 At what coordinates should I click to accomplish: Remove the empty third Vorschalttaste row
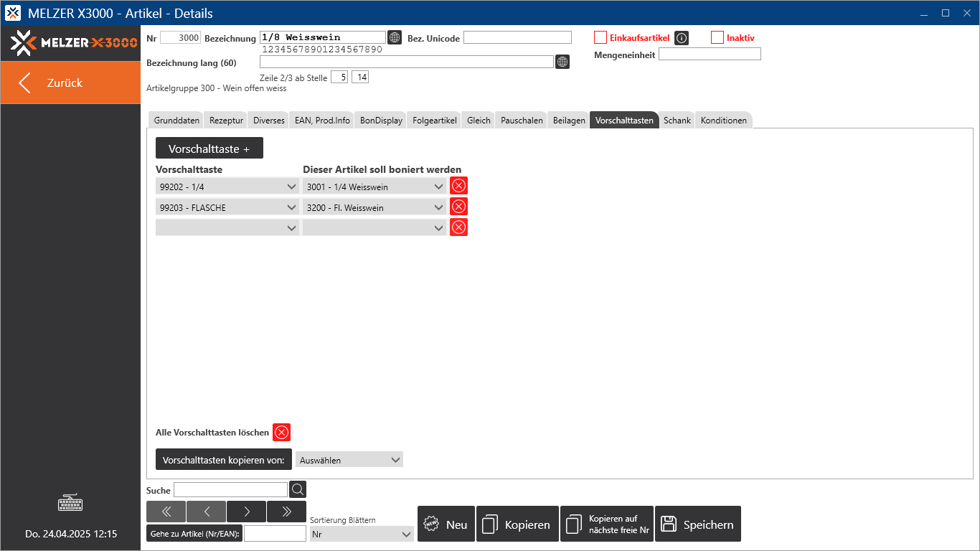[x=458, y=227]
